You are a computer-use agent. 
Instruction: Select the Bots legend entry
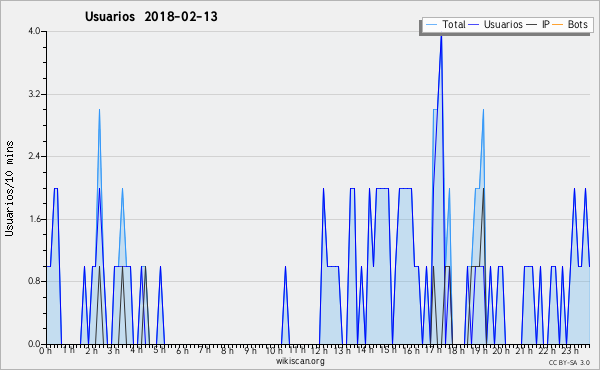pos(570,24)
